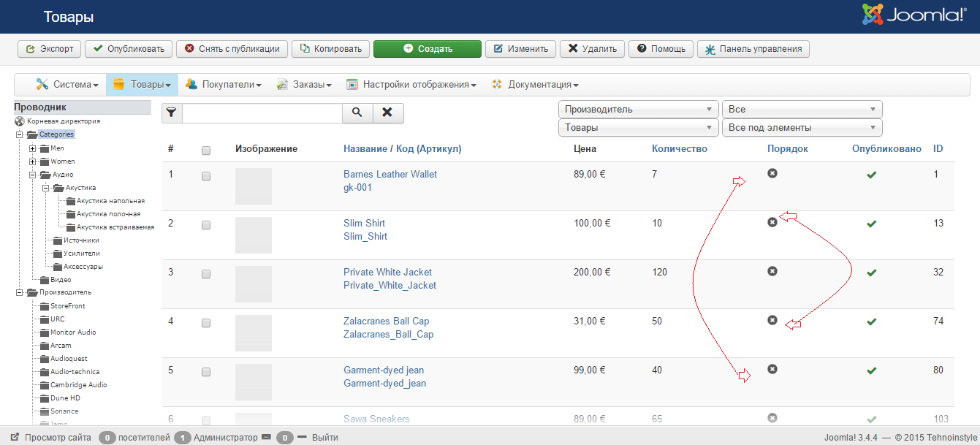This screenshot has width=980, height=445.
Task: Click order icon for Barnes Leather Wallet
Action: click(772, 173)
